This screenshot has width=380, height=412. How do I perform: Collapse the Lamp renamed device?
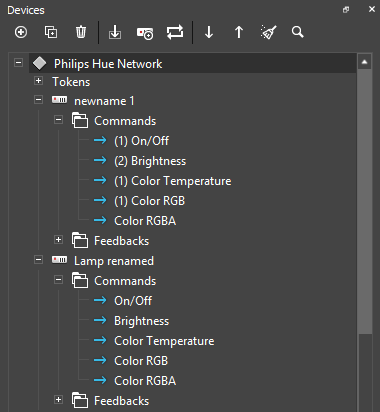39,259
